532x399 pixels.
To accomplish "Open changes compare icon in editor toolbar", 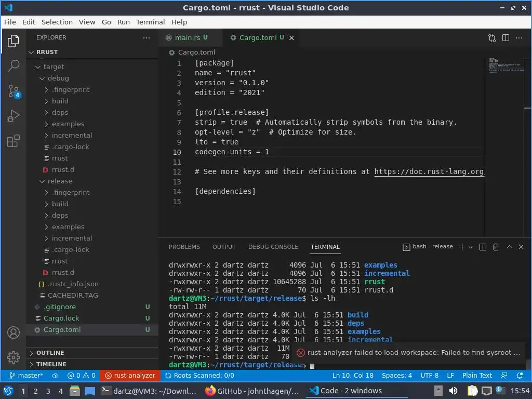I will point(492,37).
